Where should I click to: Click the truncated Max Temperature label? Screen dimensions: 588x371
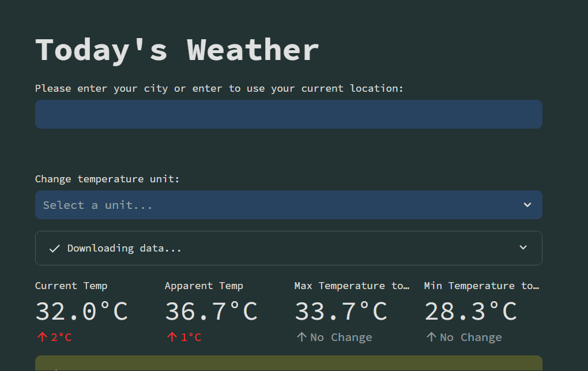(x=352, y=286)
